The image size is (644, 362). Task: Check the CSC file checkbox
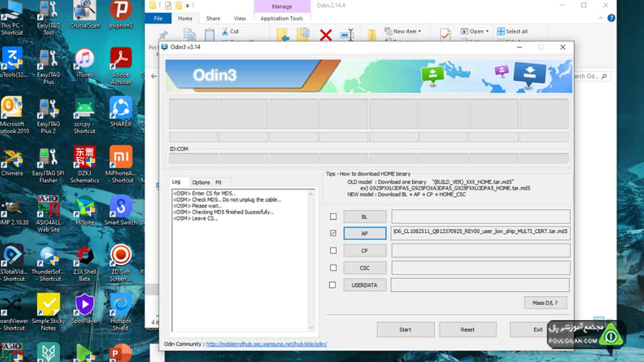tap(333, 267)
